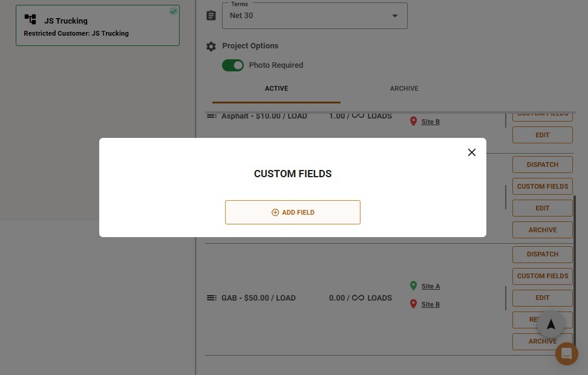Click Edit for the GAB row
588x375 pixels.
coord(542,298)
